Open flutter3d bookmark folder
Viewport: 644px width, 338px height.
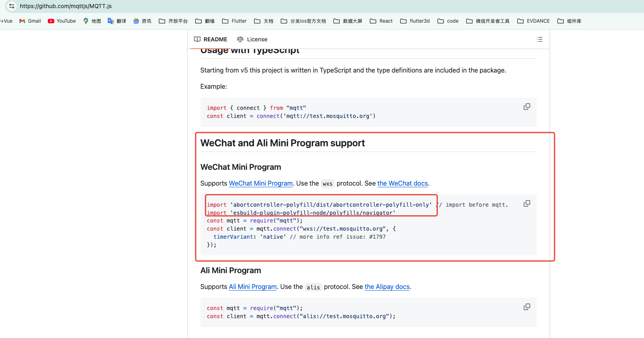coord(415,21)
